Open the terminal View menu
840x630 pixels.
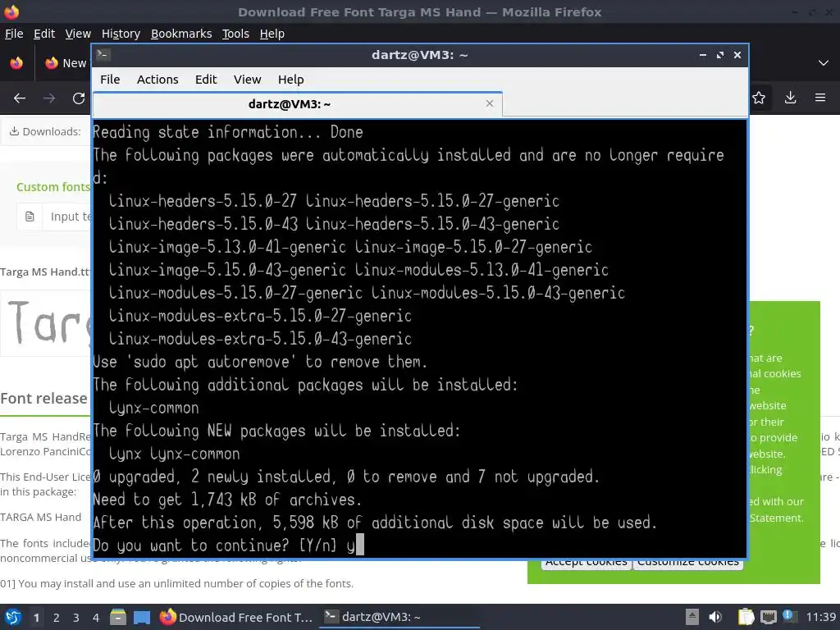pos(247,80)
